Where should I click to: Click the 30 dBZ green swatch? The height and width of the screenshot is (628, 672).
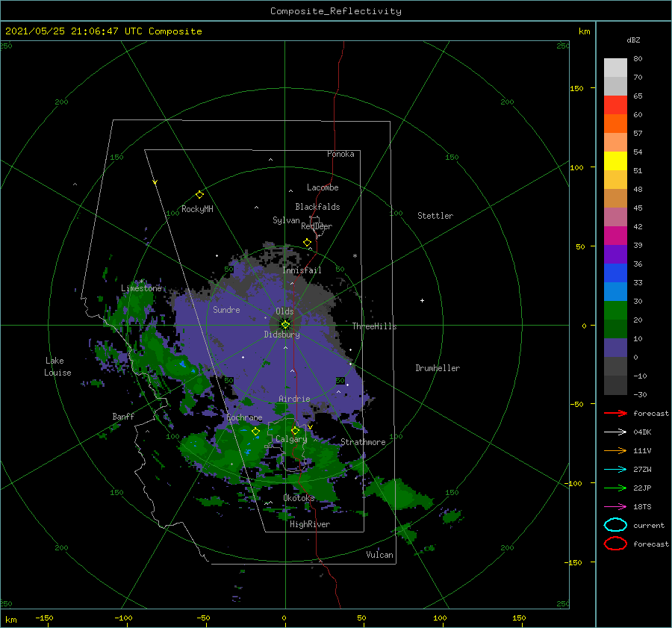(x=615, y=311)
